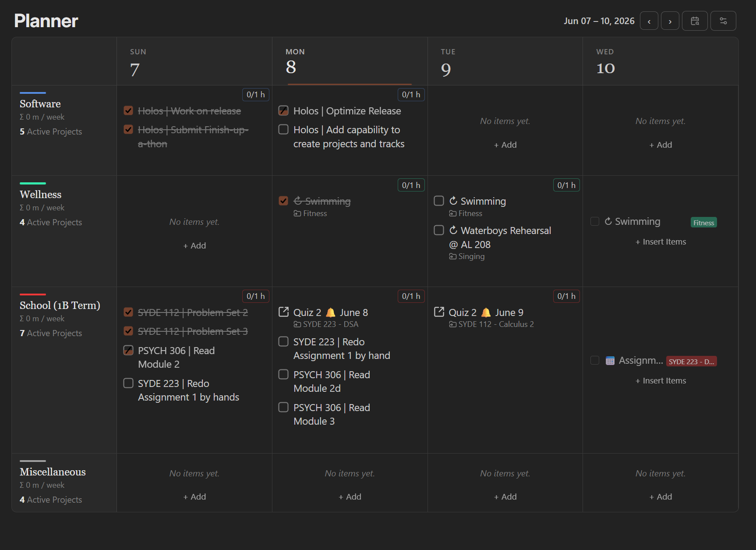Add Miscellaneous item on Sunday
Image resolution: width=756 pixels, height=550 pixels.
click(x=194, y=497)
